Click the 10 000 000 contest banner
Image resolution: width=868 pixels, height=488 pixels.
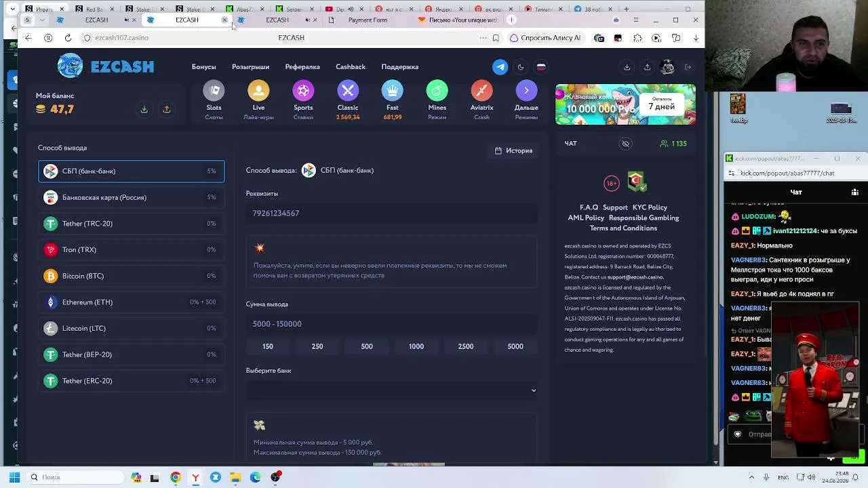point(625,104)
